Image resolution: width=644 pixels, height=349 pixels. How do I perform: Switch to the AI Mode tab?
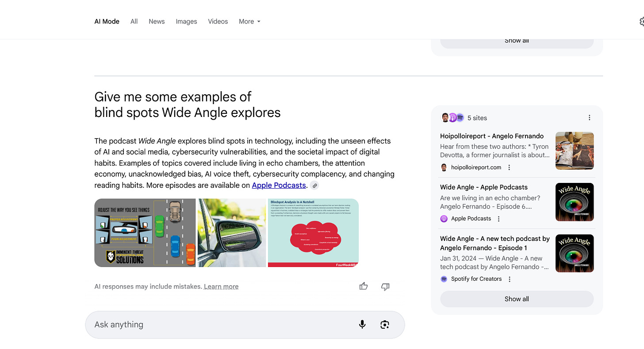pyautogui.click(x=107, y=21)
